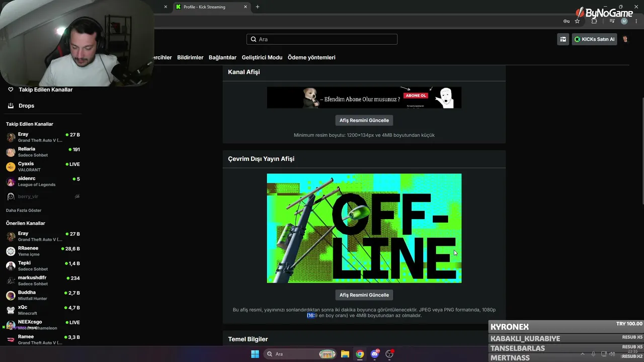Open Discord from the taskbar
Screen dimensions: 644x362
[375, 354]
